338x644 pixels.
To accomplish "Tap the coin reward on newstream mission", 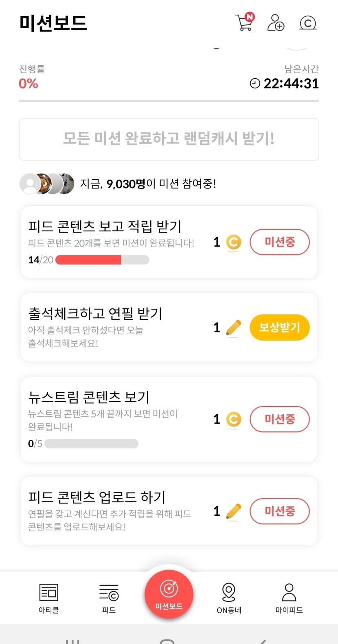I will (233, 420).
